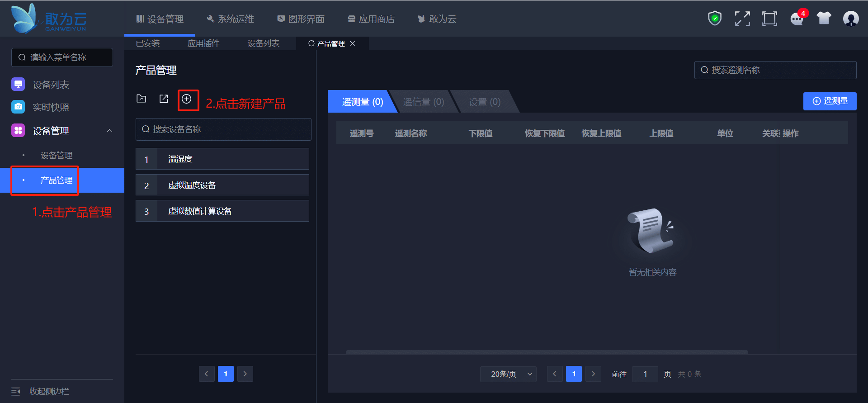Select the 遥测量 (0) tab

coord(363,102)
